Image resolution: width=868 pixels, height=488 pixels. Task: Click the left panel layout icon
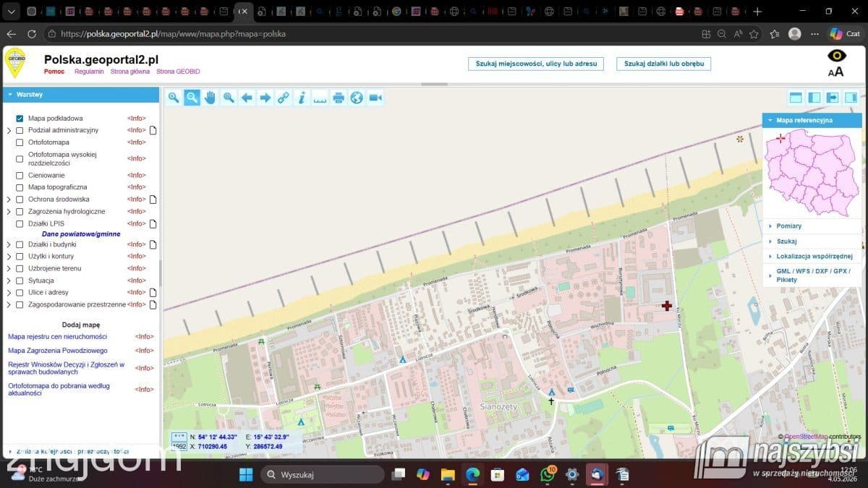pos(814,98)
